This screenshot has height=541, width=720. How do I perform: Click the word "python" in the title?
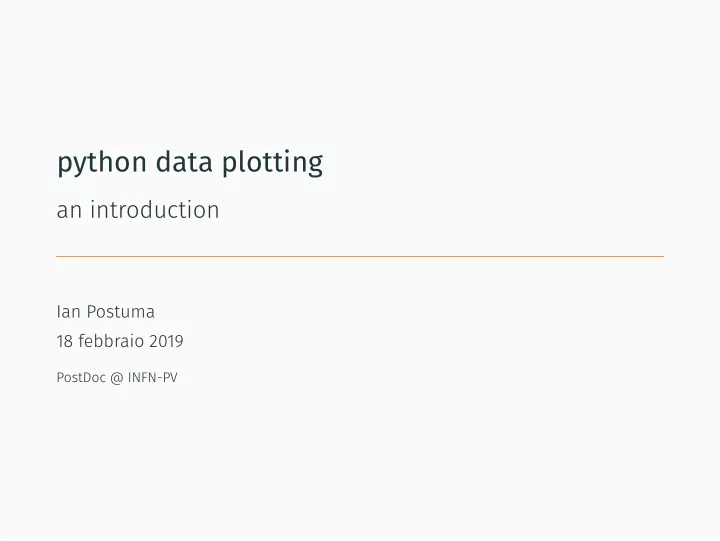[x=101, y=163]
